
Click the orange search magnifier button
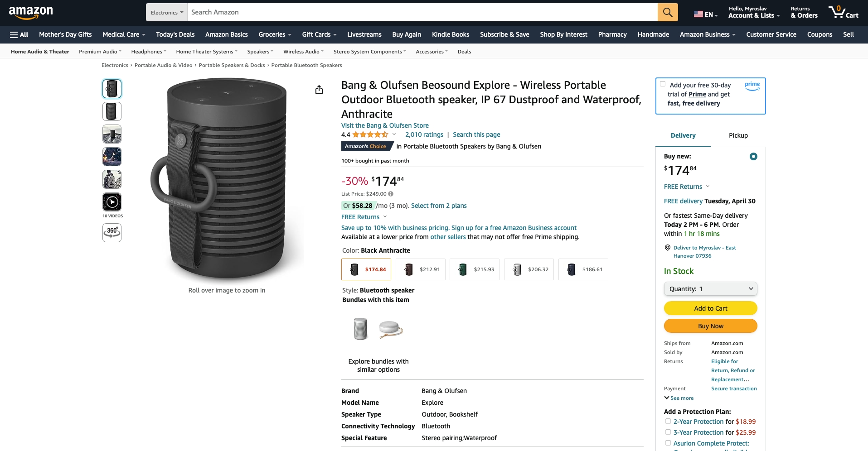(x=667, y=12)
